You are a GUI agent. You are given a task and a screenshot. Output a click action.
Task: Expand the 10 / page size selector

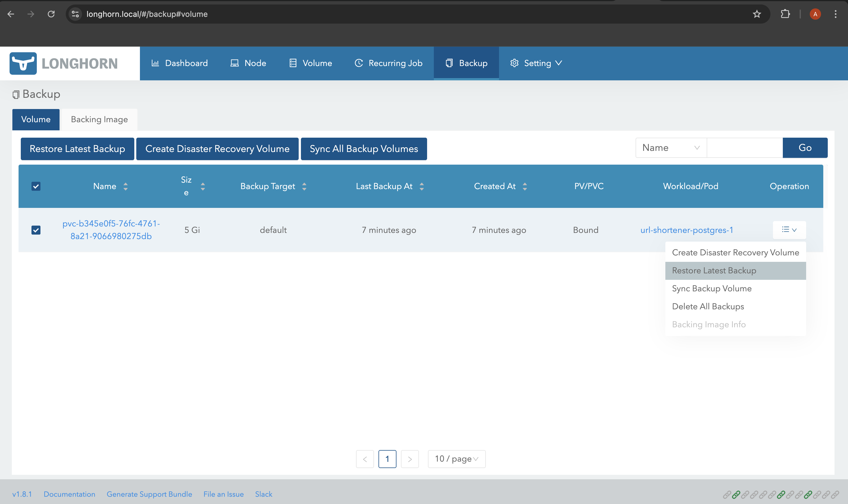456,459
